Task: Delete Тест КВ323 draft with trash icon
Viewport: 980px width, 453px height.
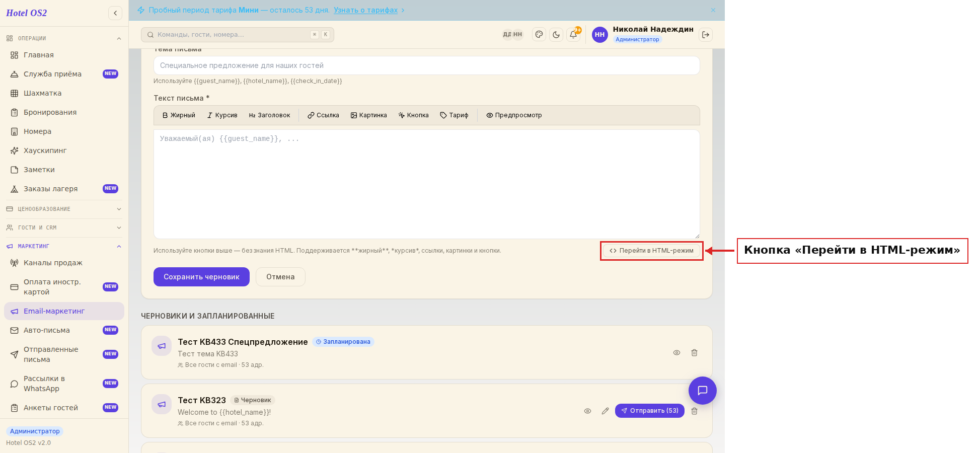Action: 694,411
